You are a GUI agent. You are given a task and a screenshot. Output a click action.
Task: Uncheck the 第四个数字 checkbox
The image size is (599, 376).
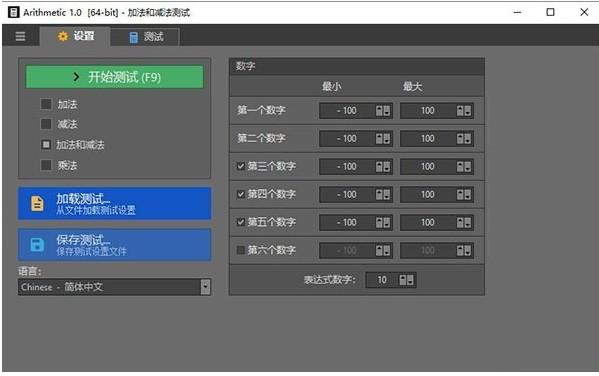coord(241,194)
